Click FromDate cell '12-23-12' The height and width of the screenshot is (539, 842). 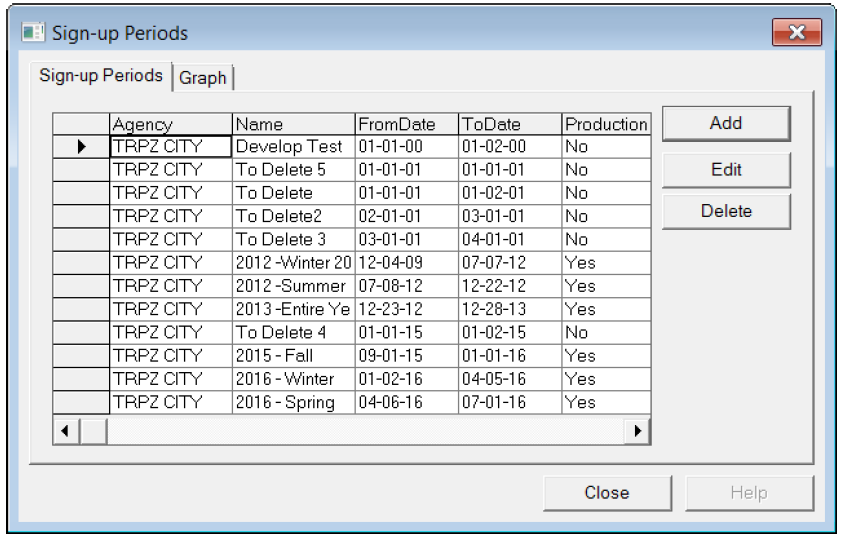pos(407,309)
